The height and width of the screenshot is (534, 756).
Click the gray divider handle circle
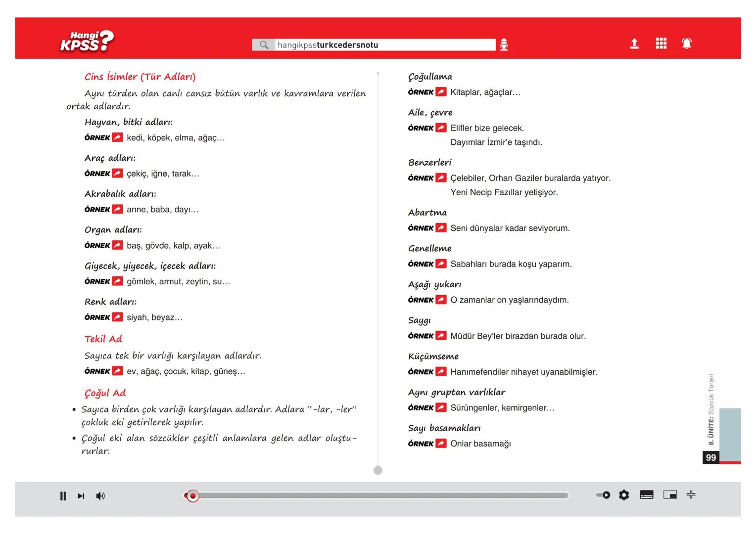point(378,470)
